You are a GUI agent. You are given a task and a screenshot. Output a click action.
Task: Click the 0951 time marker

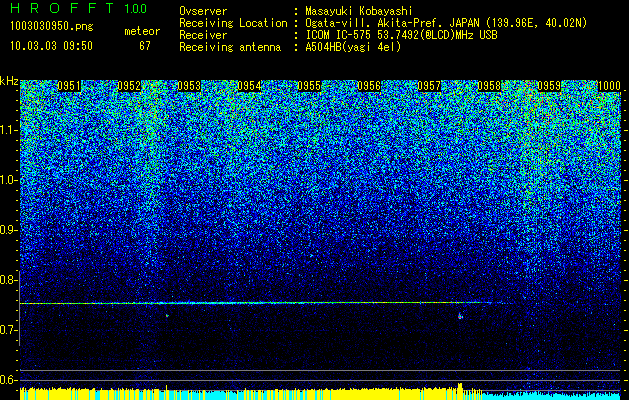pos(69,86)
